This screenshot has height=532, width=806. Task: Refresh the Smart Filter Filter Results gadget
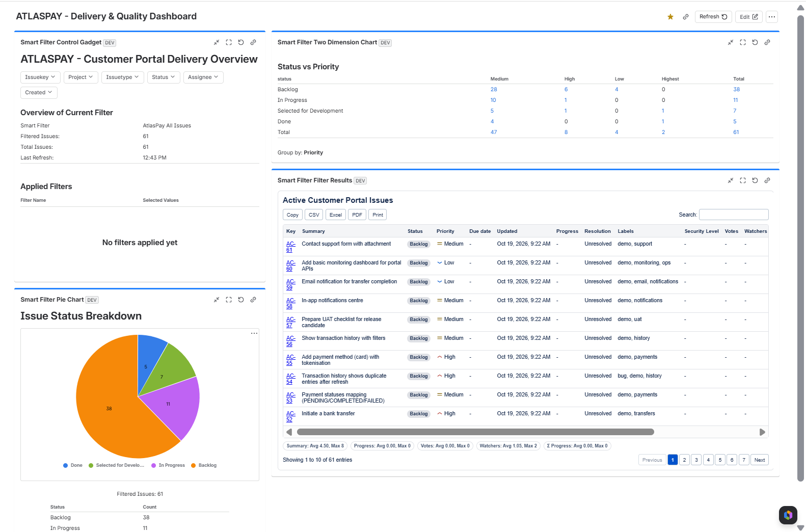pos(755,180)
